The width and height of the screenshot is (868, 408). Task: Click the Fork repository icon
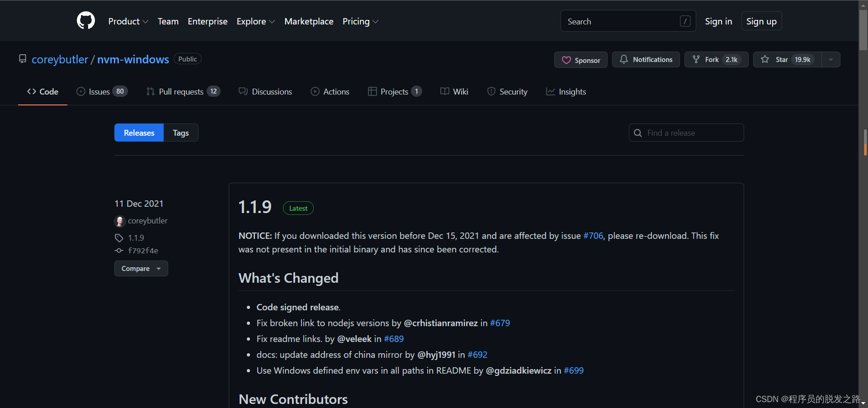[x=696, y=59]
